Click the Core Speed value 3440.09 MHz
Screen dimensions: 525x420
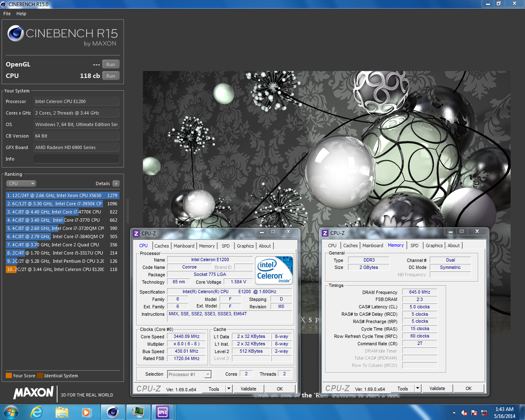[186, 336]
